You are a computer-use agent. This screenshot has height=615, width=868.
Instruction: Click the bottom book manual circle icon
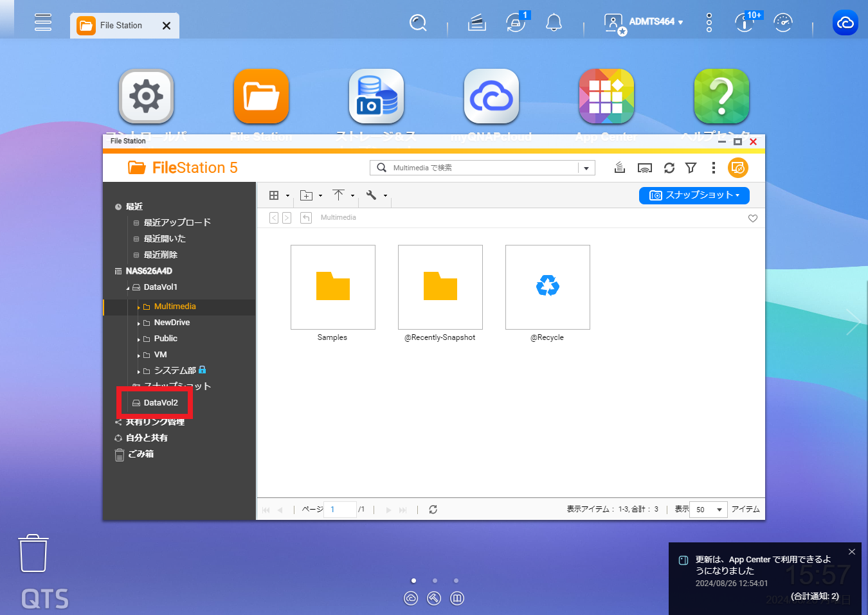pyautogui.click(x=457, y=598)
